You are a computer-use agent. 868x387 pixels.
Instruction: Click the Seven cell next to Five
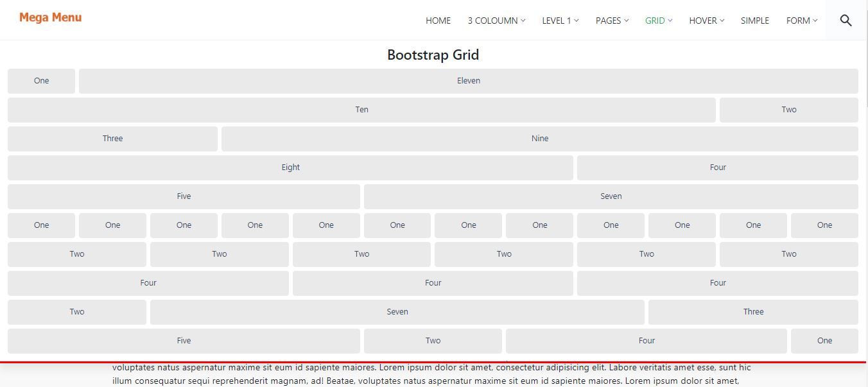tap(611, 196)
